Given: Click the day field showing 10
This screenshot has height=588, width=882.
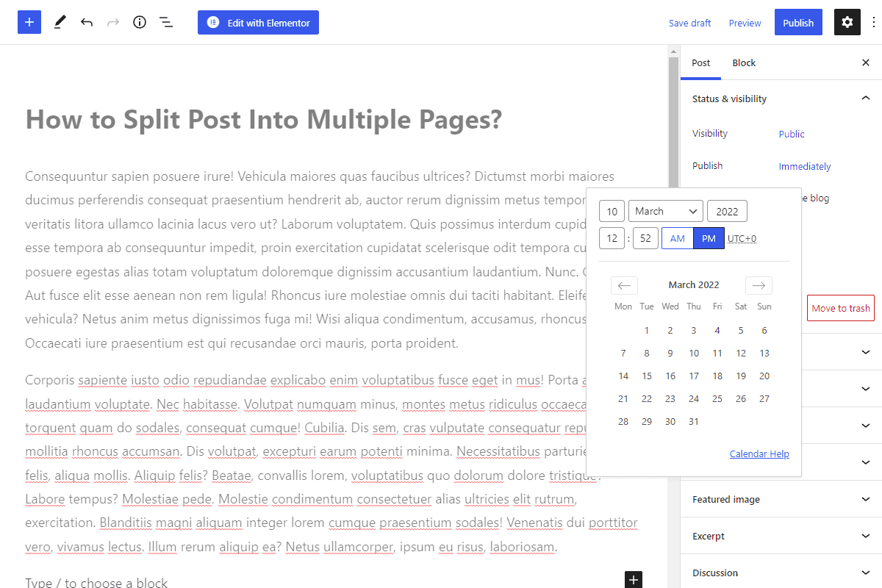Looking at the screenshot, I should coord(612,211).
